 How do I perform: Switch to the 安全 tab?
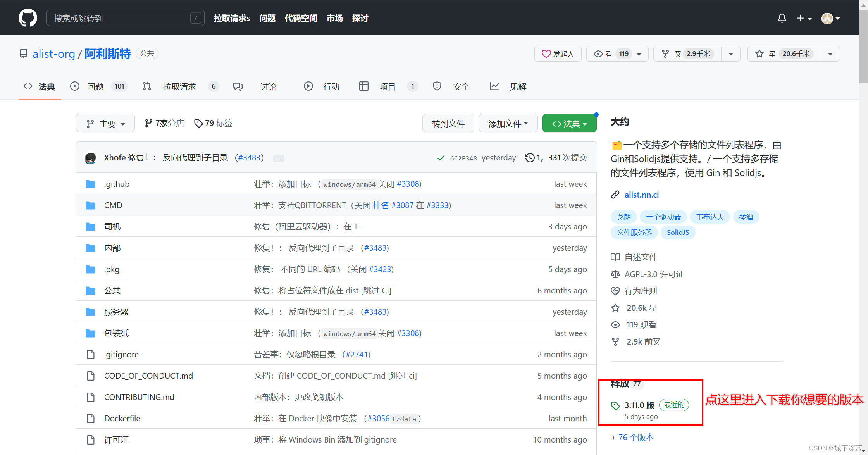pyautogui.click(x=451, y=86)
